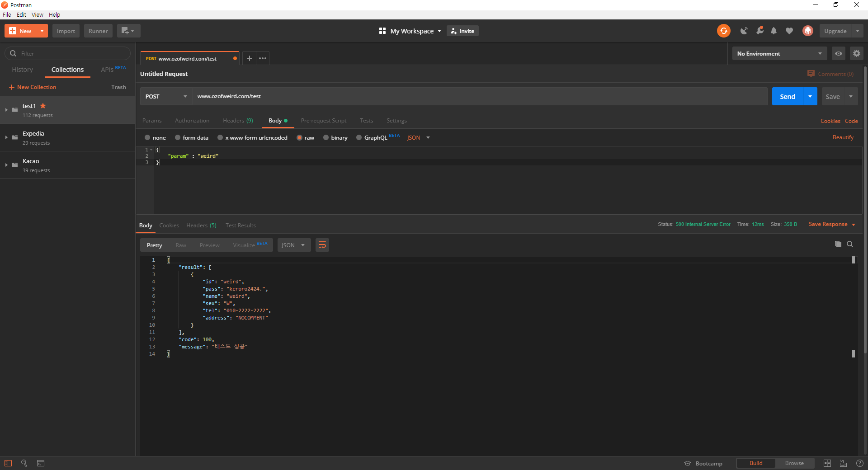This screenshot has width=868, height=470.
Task: Click the Comments (0) icon
Action: (x=811, y=74)
